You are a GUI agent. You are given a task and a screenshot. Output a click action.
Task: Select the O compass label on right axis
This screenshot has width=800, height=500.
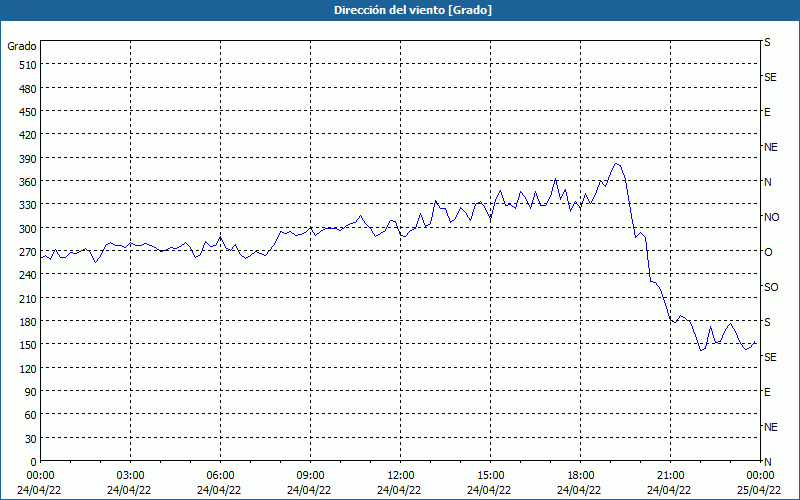(x=768, y=252)
